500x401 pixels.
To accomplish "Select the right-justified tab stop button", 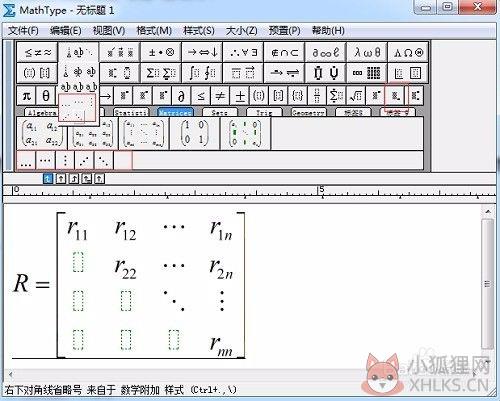I will 74,179.
